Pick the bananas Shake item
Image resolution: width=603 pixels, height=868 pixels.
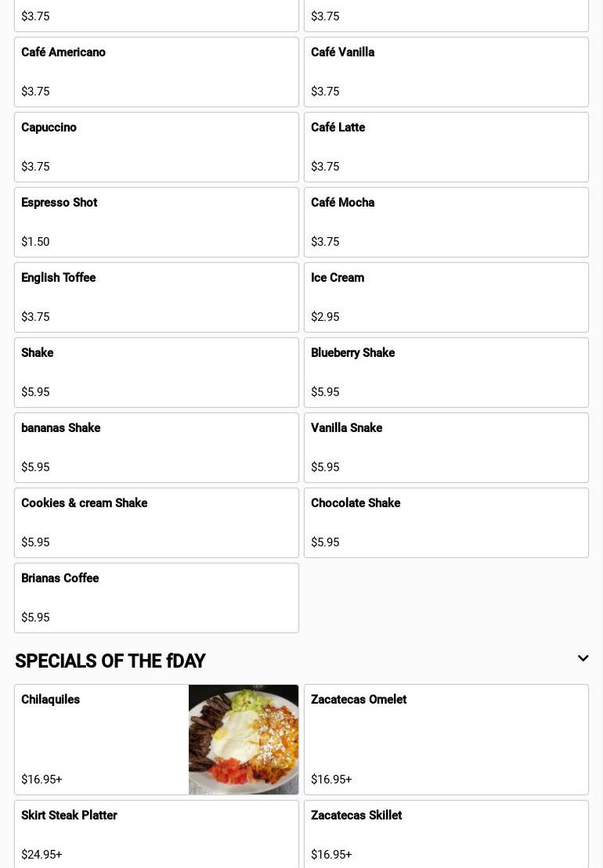tap(156, 448)
